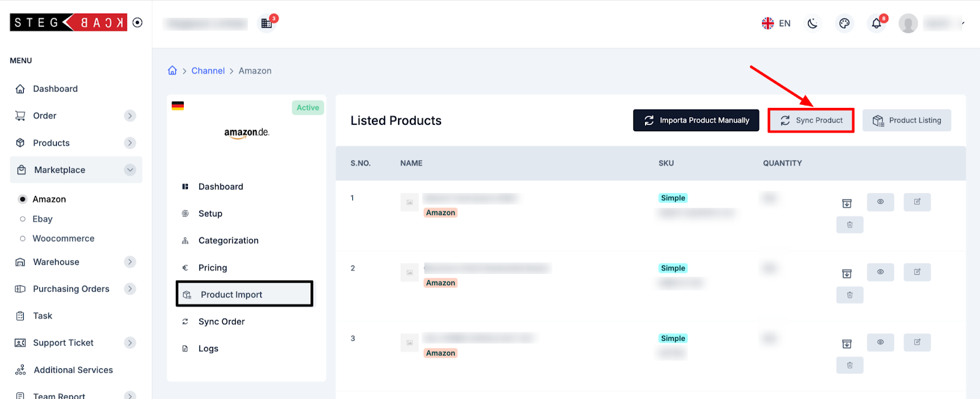Open Order menu item
The width and height of the screenshot is (980, 399).
point(45,116)
